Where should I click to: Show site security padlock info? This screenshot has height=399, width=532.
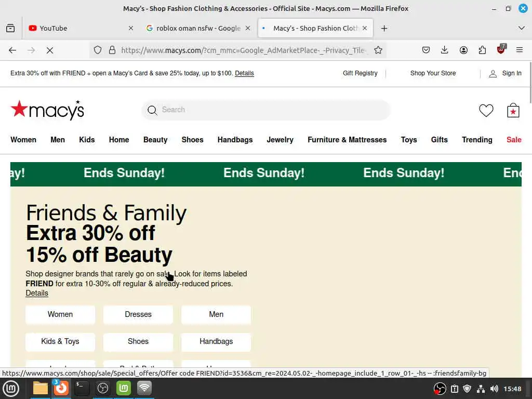[112, 50]
